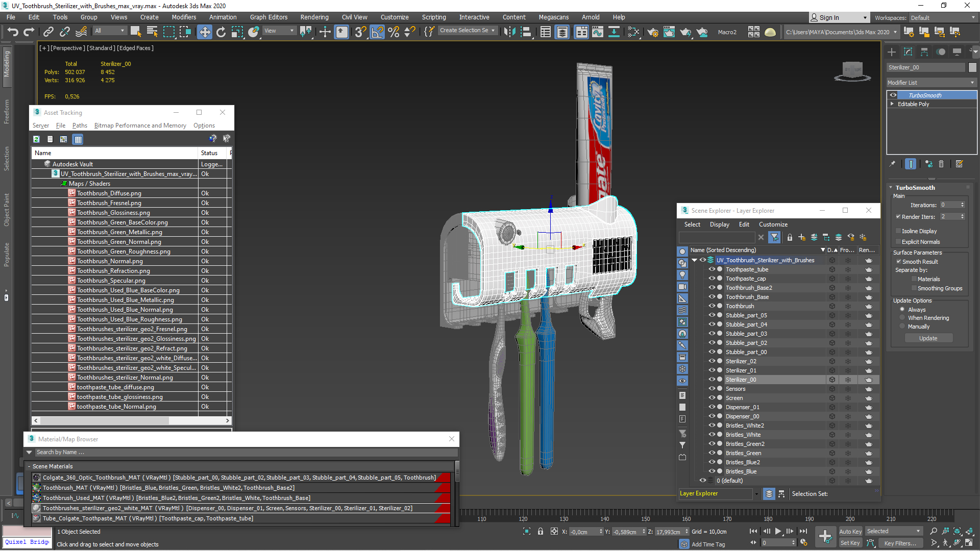Select the When Rendering radio option
Viewport: 980px width, 551px height.
pyautogui.click(x=902, y=318)
